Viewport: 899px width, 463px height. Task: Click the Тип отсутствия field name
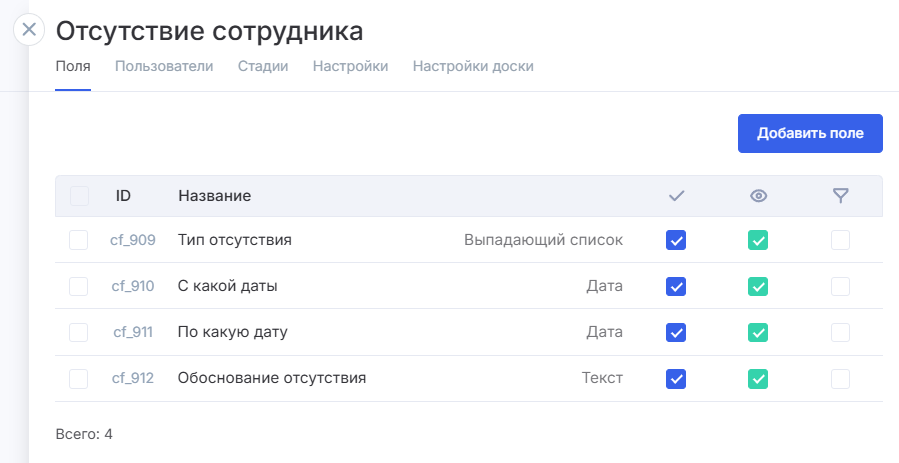click(235, 240)
